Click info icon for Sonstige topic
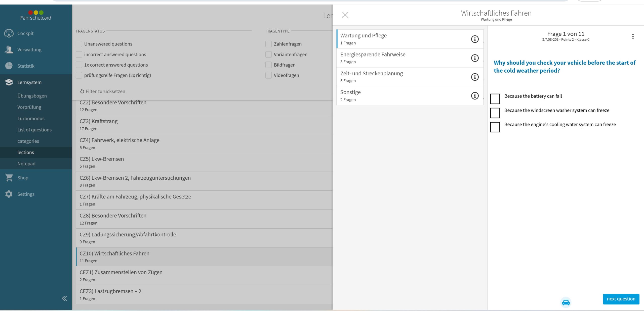This screenshot has height=311, width=644. [x=475, y=96]
